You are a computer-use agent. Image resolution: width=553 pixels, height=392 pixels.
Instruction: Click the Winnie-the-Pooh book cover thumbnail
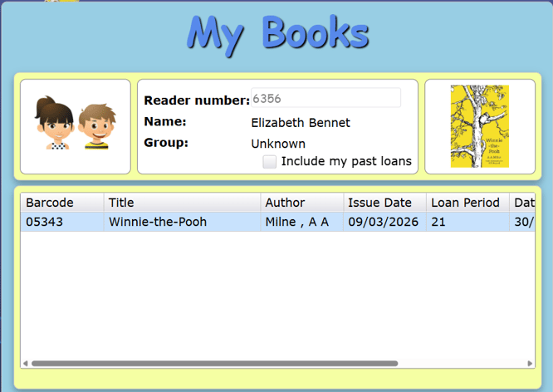[x=479, y=126]
